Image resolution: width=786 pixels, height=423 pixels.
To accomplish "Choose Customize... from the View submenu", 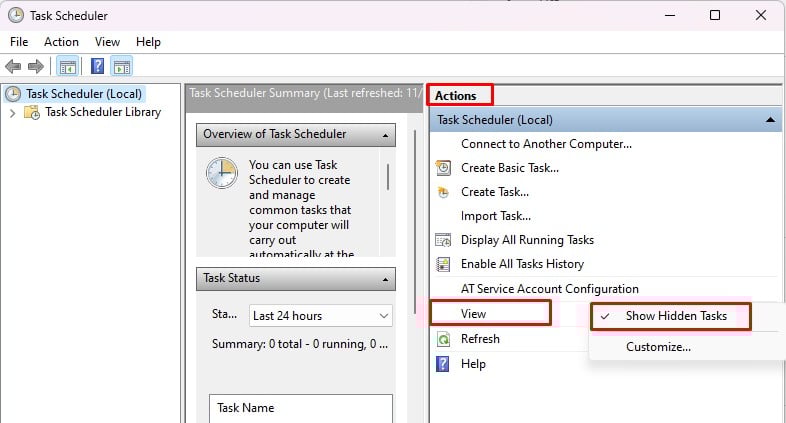I will (658, 347).
